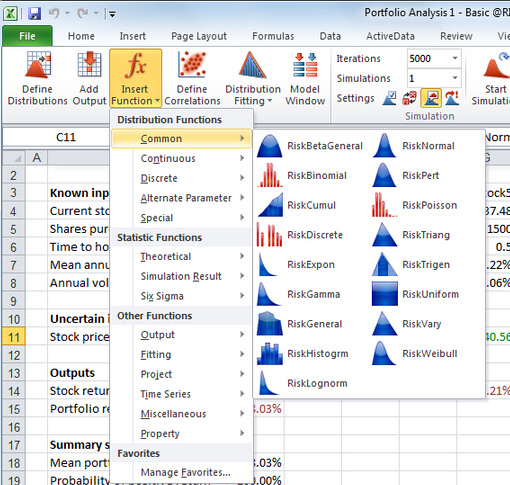Open the Time Series submenu
Viewport: 510px width, 485px height.
(x=181, y=394)
